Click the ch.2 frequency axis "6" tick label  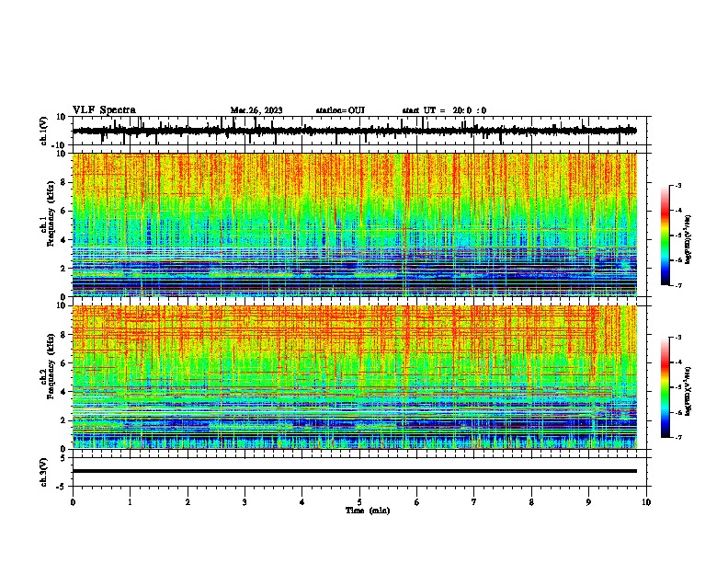coord(64,362)
